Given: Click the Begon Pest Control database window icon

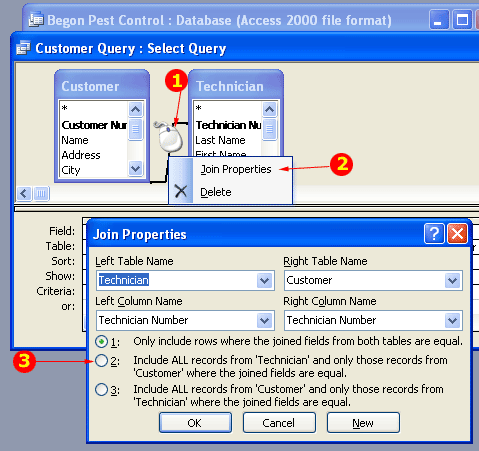Looking at the screenshot, I should [x=36, y=19].
